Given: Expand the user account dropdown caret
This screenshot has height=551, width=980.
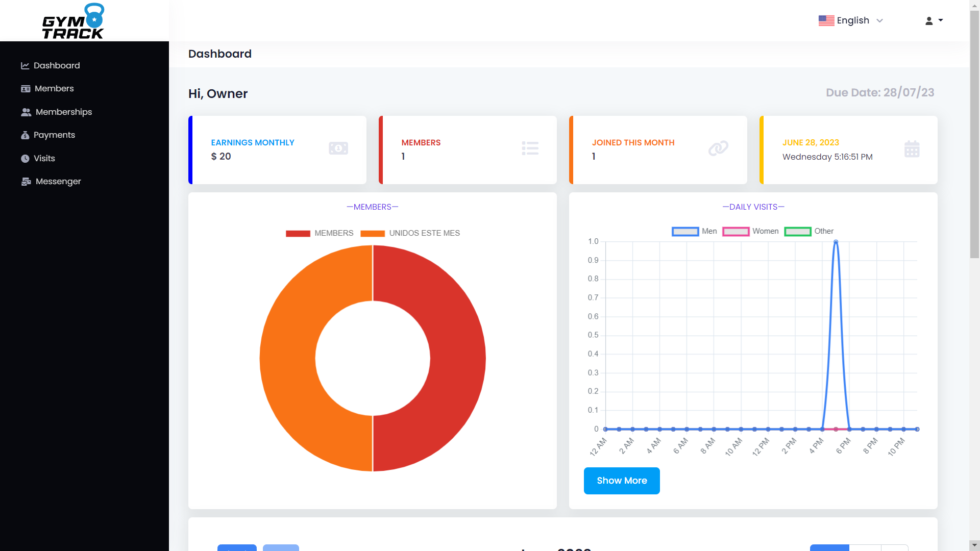Looking at the screenshot, I should (941, 20).
